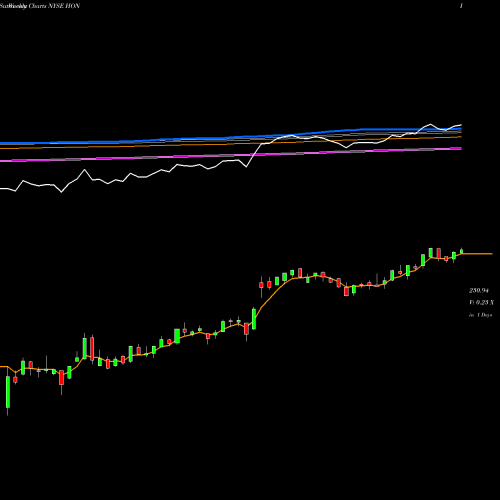500x500 pixels.
Task: Click the '230.94' price label
Action: (x=479, y=291)
